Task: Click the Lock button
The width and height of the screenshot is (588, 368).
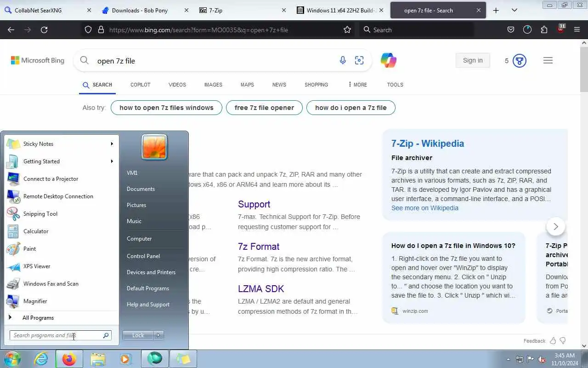Action: coord(138,335)
